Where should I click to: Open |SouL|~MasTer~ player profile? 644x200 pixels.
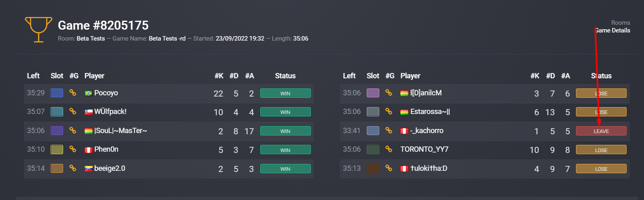point(121,131)
